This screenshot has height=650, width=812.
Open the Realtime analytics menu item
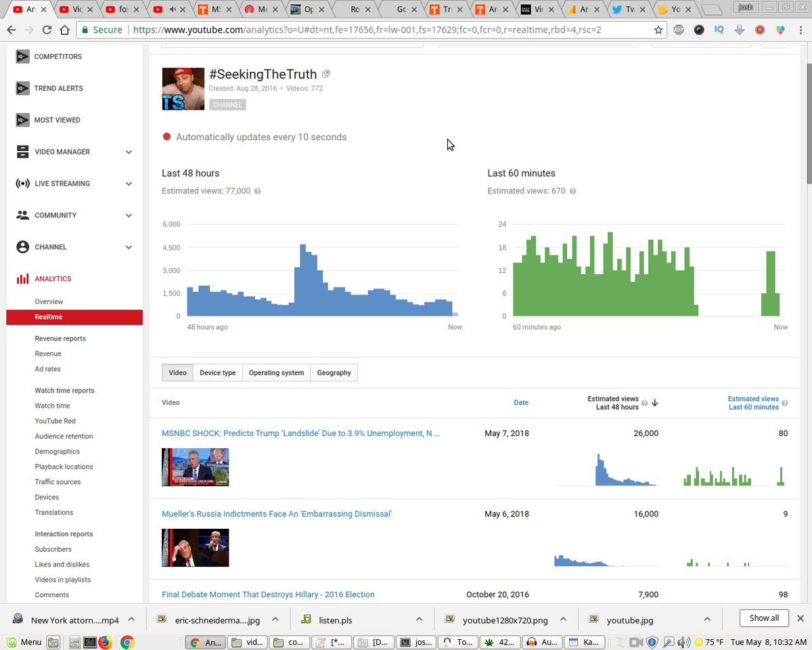click(x=74, y=317)
